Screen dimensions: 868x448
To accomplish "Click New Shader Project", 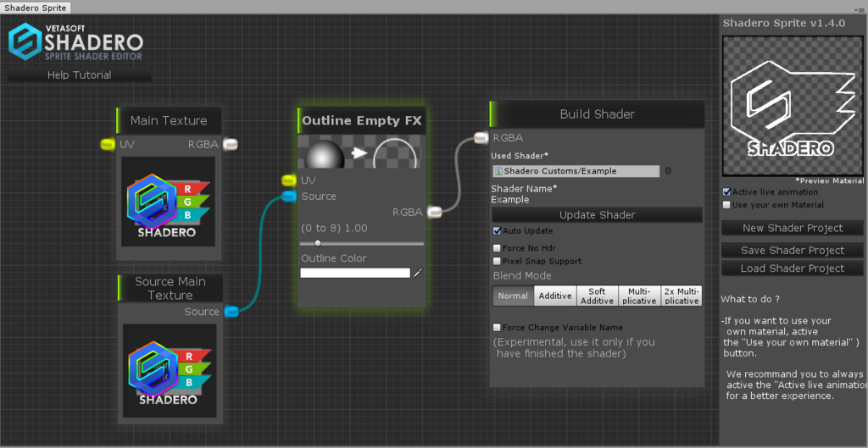I will (x=793, y=228).
